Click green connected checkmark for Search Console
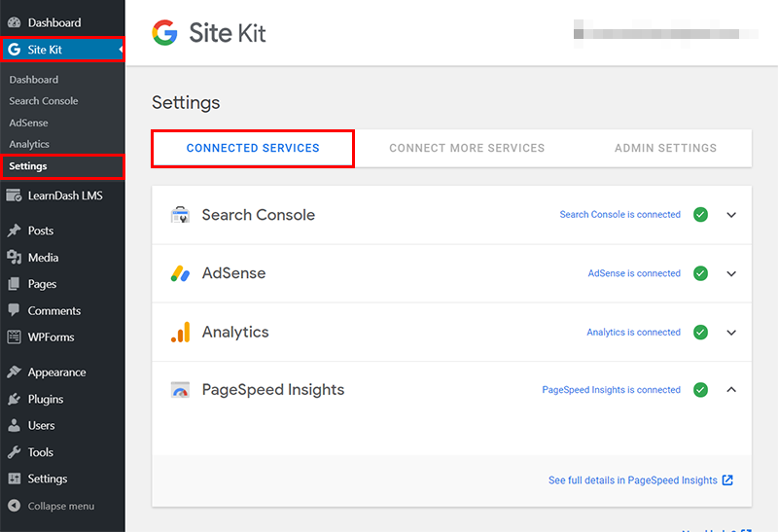 click(700, 215)
